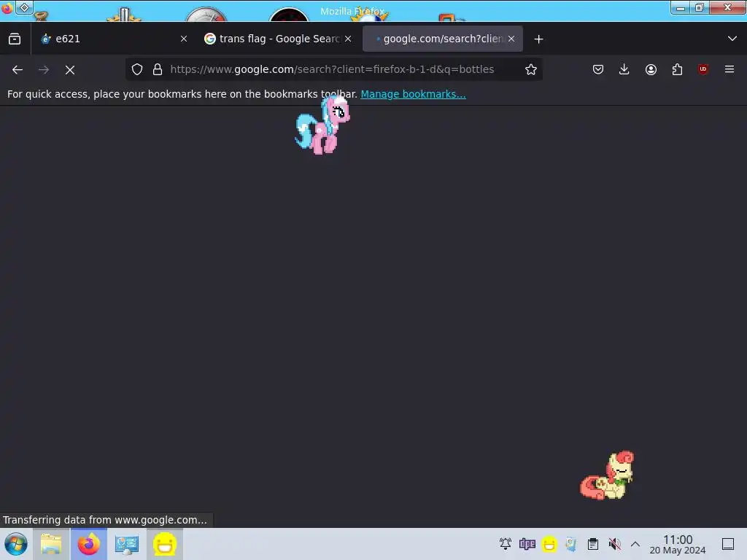747x560 pixels.
Task: Close the google.com/search tab
Action: tap(511, 39)
